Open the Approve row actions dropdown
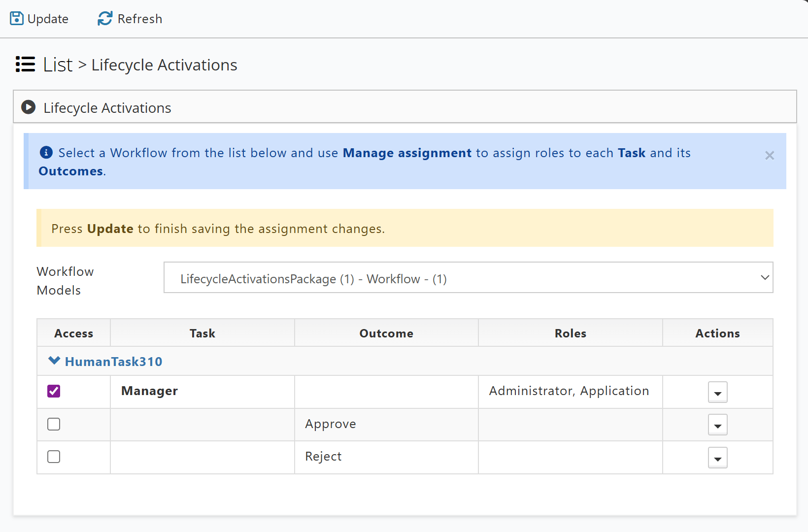 [x=717, y=425]
